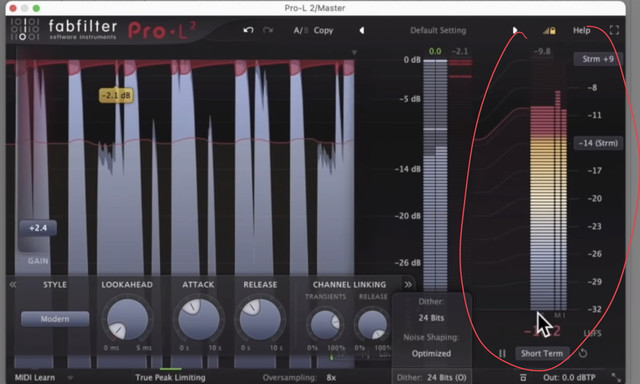Adjust the Gain slider showing +2.4

point(38,228)
